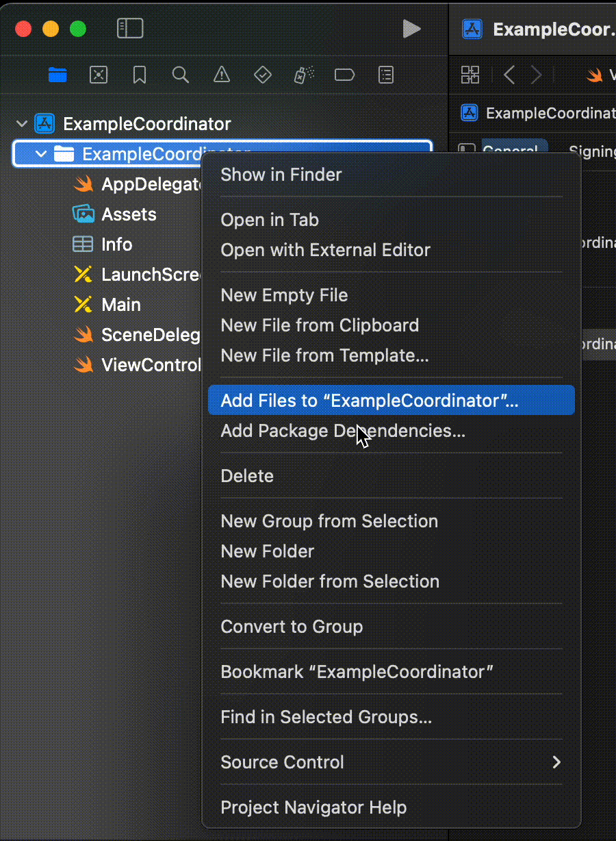Click the ExampleCoordinator project root icon

click(45, 124)
